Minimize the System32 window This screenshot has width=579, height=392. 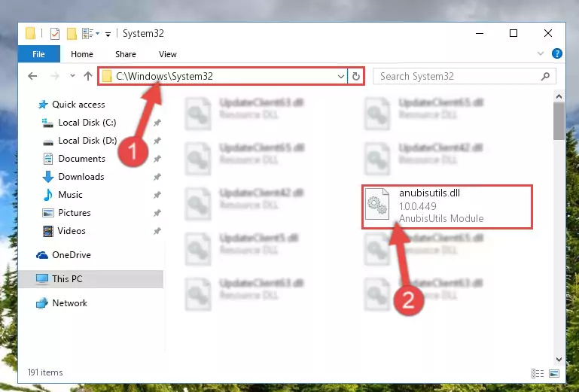coord(480,33)
